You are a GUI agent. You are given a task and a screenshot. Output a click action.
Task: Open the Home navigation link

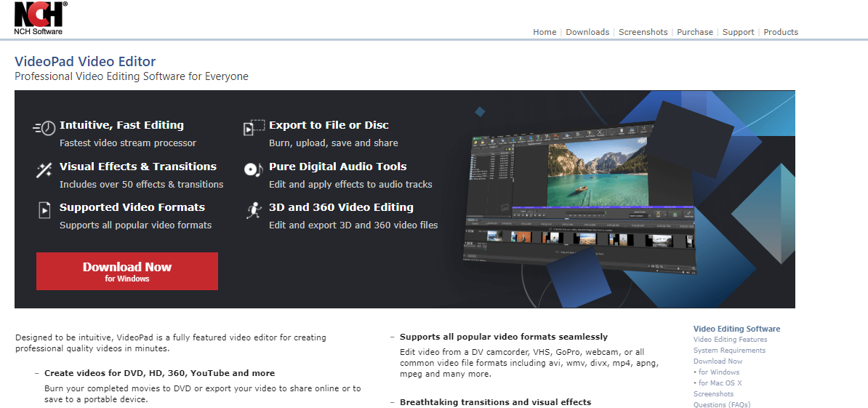pyautogui.click(x=544, y=32)
